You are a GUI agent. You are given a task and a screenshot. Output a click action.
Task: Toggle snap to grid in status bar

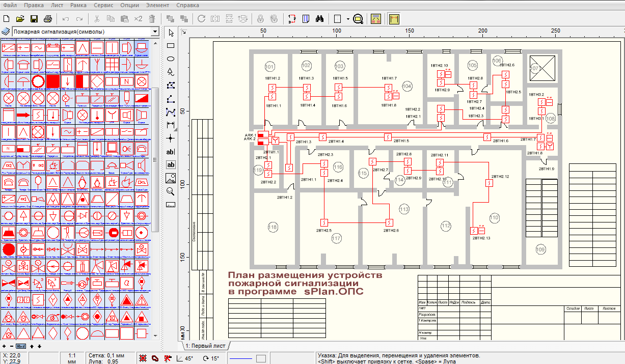pyautogui.click(x=143, y=358)
